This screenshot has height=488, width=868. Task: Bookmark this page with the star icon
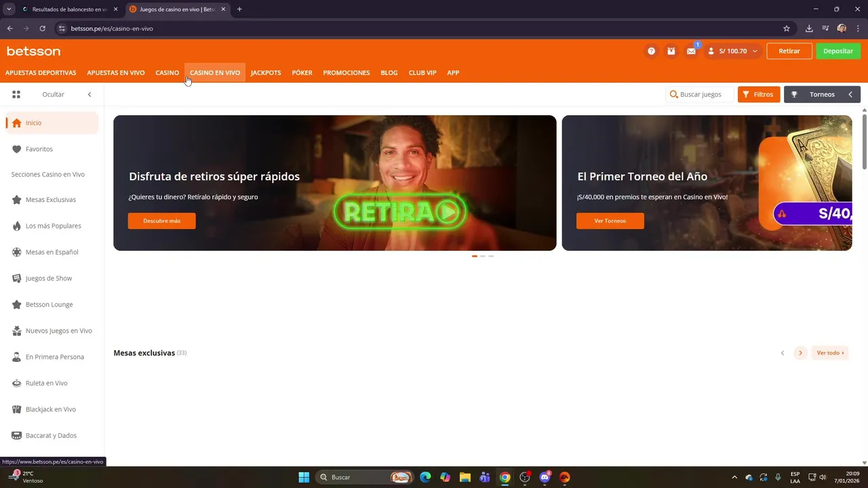pyautogui.click(x=787, y=28)
